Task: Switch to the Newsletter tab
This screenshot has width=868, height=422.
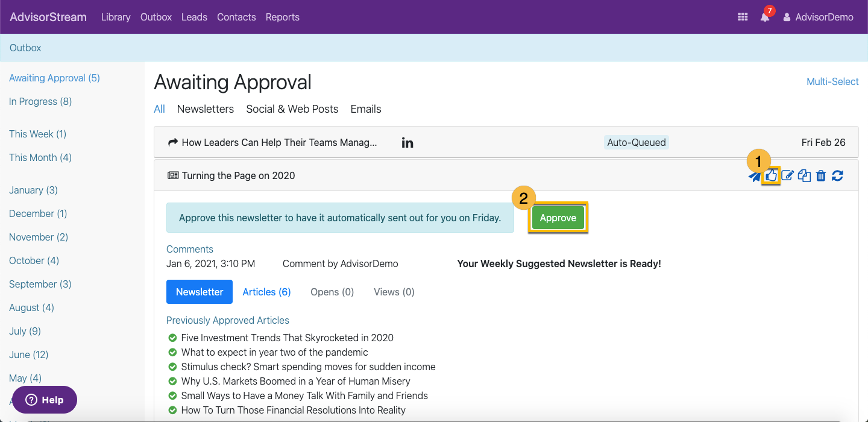Action: click(x=200, y=292)
